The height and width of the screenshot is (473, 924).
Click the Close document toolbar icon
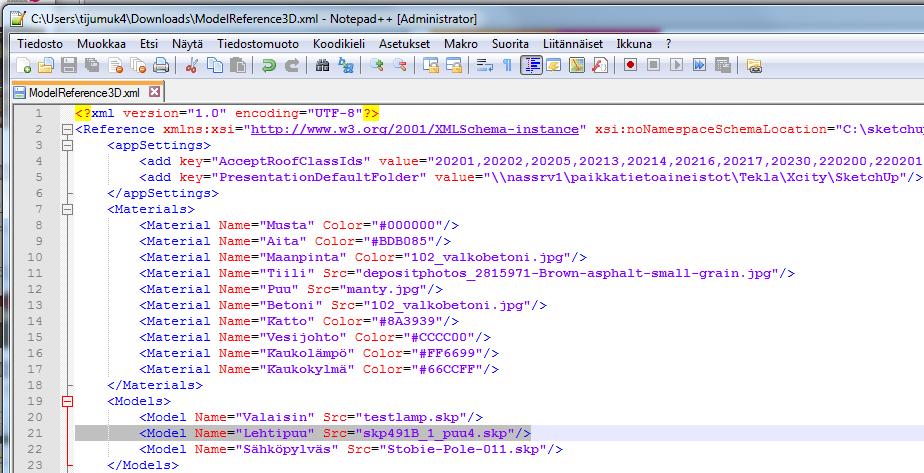[116, 65]
